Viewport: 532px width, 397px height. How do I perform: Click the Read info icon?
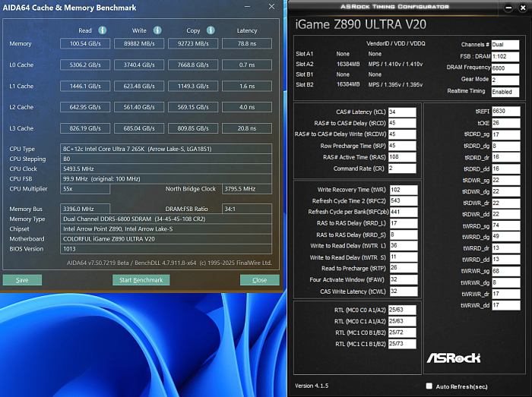pyautogui.click(x=102, y=30)
